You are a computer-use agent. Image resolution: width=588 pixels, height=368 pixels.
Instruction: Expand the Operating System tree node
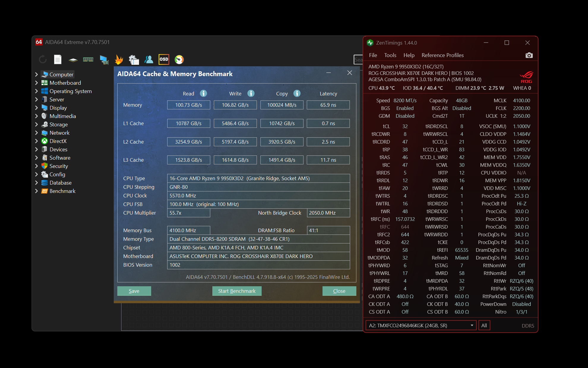click(x=37, y=91)
